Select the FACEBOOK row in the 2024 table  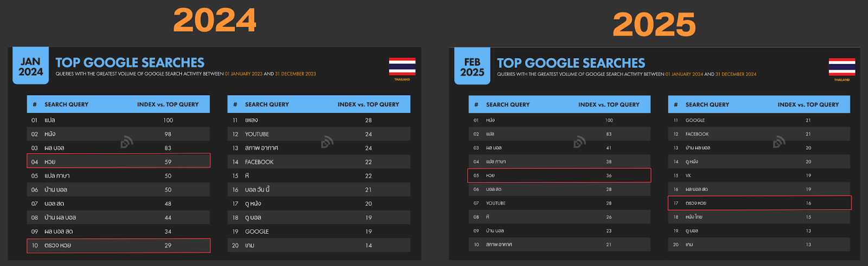click(x=318, y=162)
